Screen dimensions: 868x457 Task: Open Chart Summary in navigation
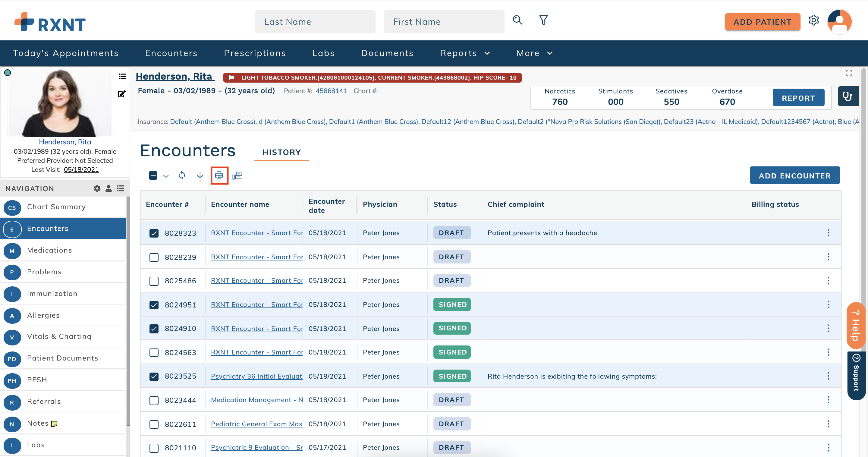(63, 207)
